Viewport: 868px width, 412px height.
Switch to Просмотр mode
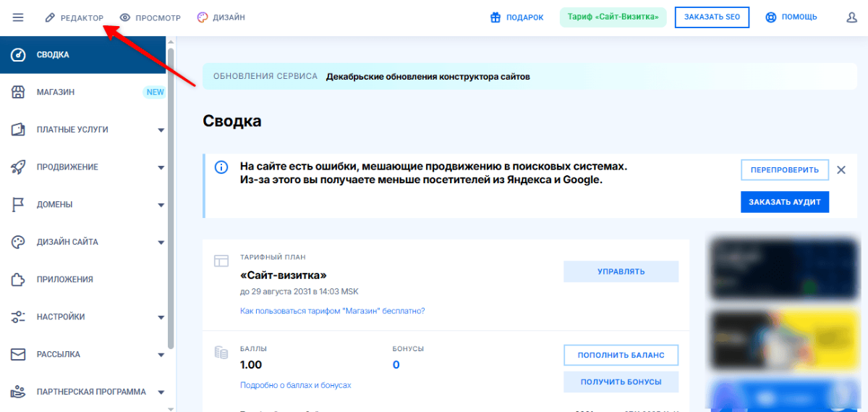pyautogui.click(x=150, y=17)
